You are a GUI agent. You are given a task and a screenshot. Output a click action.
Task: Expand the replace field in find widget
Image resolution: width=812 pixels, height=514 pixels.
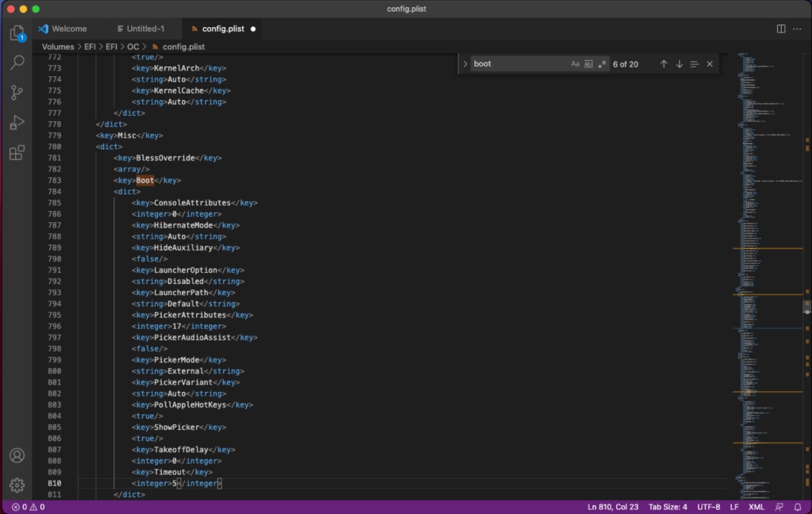(465, 64)
